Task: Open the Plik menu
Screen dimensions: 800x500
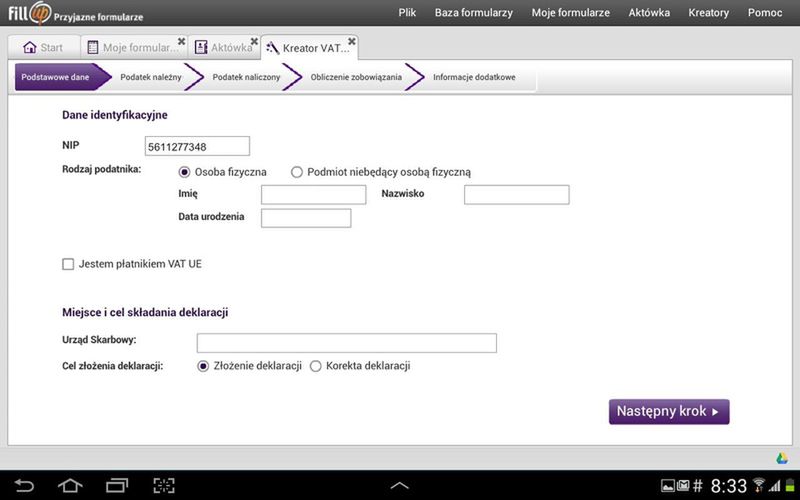Action: pos(407,13)
